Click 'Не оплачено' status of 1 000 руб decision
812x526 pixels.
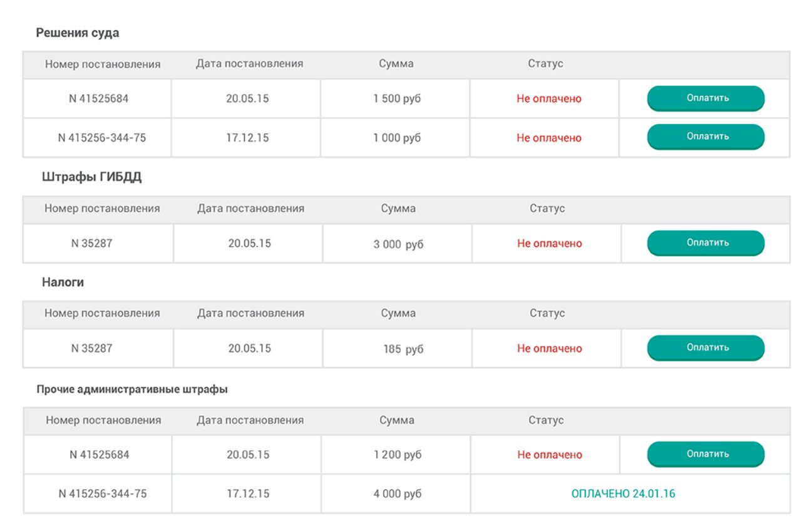pyautogui.click(x=548, y=138)
